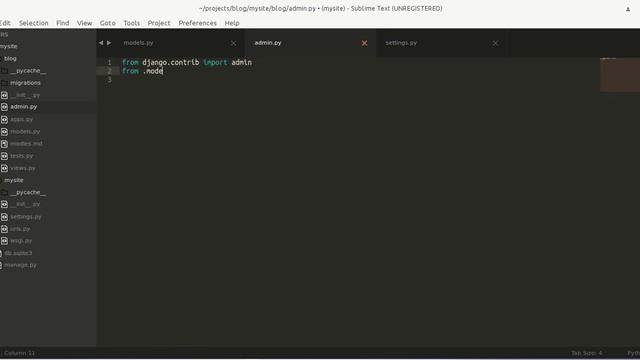
Task: Open the View menu
Action: click(x=84, y=23)
